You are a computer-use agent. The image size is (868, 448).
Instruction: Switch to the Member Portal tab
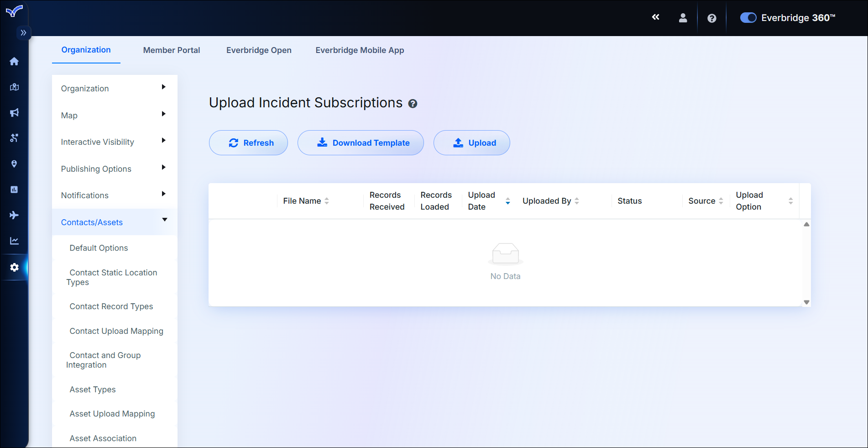pyautogui.click(x=172, y=50)
